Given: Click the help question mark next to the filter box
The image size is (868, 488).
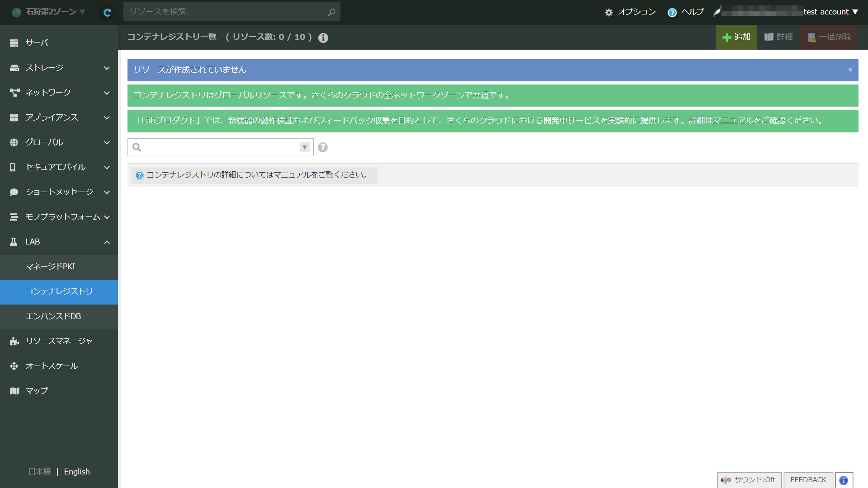Looking at the screenshot, I should [322, 147].
